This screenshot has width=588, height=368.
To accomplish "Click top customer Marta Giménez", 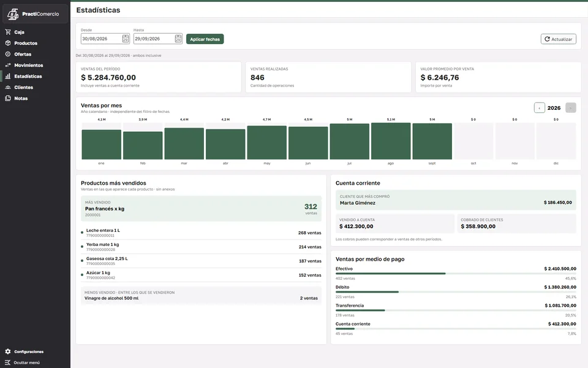I will 456,200.
